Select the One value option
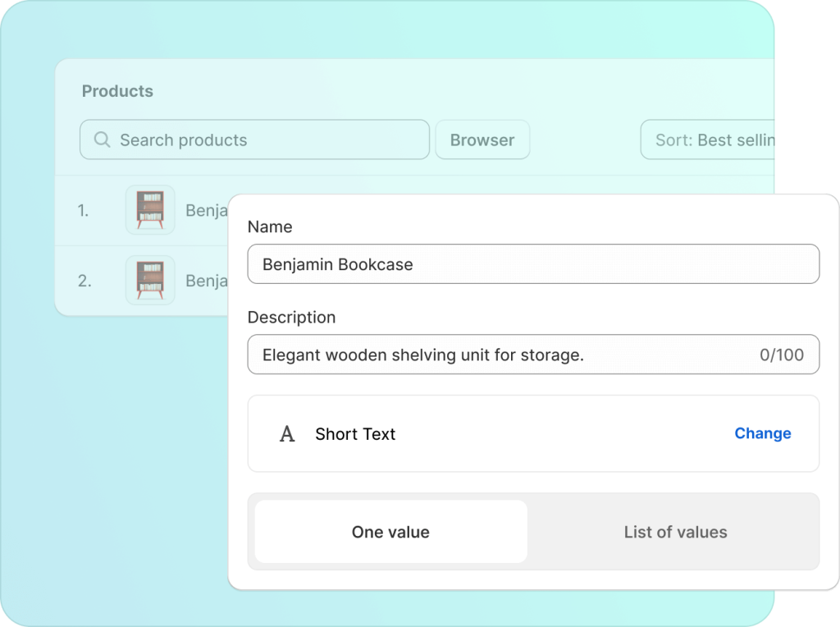Screen dimensions: 840x627 (390, 532)
